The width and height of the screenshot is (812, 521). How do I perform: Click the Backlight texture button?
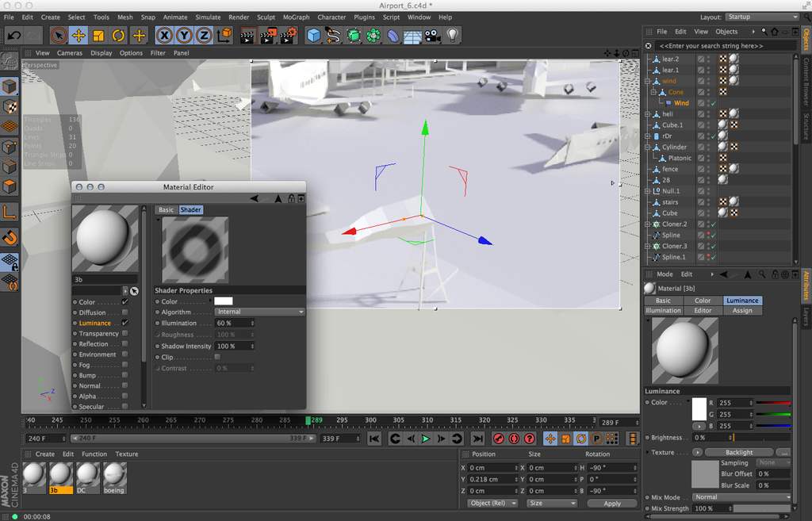coord(739,452)
